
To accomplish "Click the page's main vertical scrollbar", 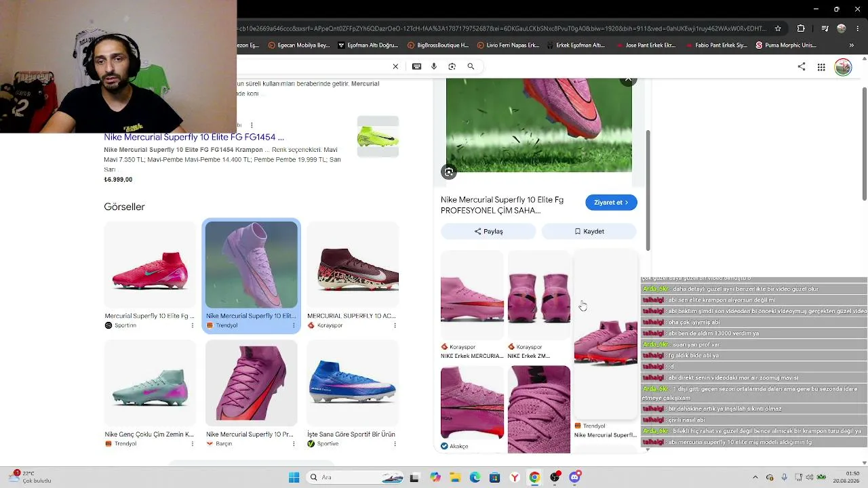I will (x=864, y=142).
